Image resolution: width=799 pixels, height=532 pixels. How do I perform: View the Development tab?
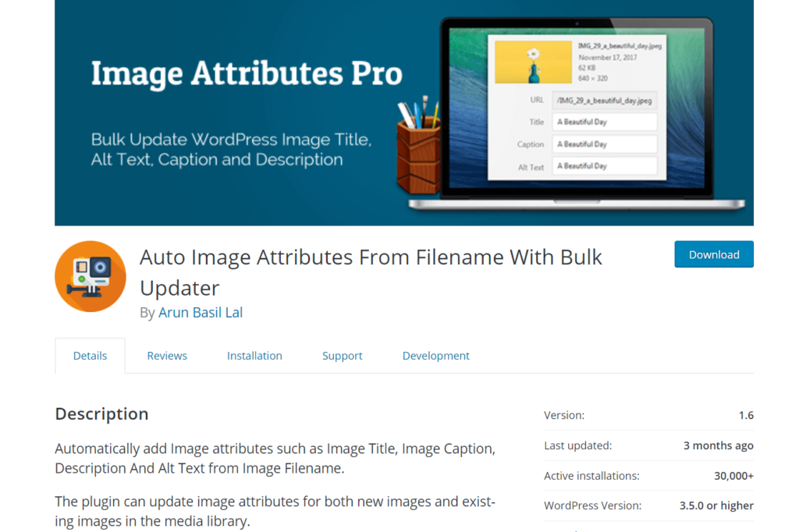tap(435, 356)
